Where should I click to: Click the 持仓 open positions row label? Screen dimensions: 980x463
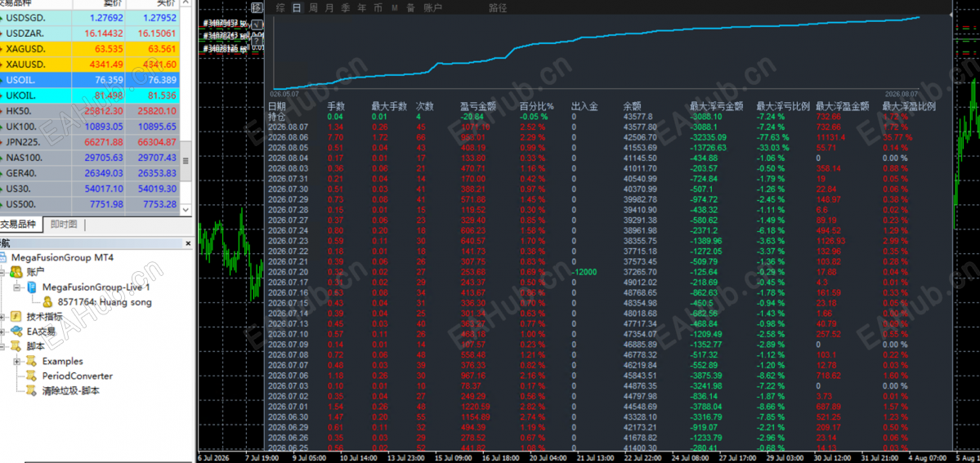coord(277,116)
